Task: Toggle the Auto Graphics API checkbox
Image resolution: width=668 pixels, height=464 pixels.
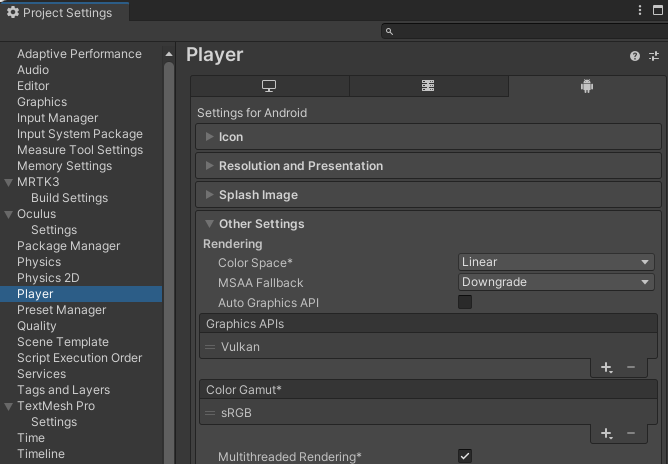Action: [x=465, y=302]
